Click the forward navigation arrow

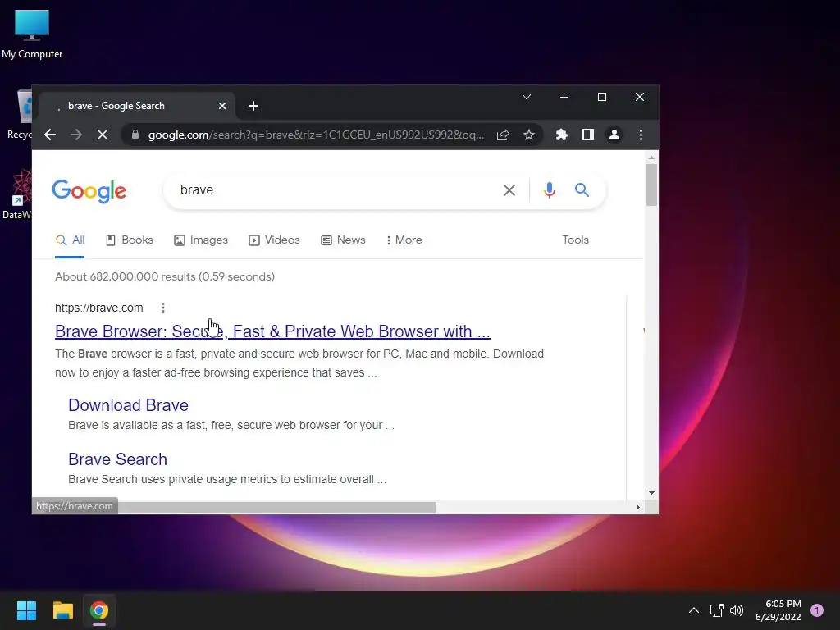pyautogui.click(x=76, y=135)
